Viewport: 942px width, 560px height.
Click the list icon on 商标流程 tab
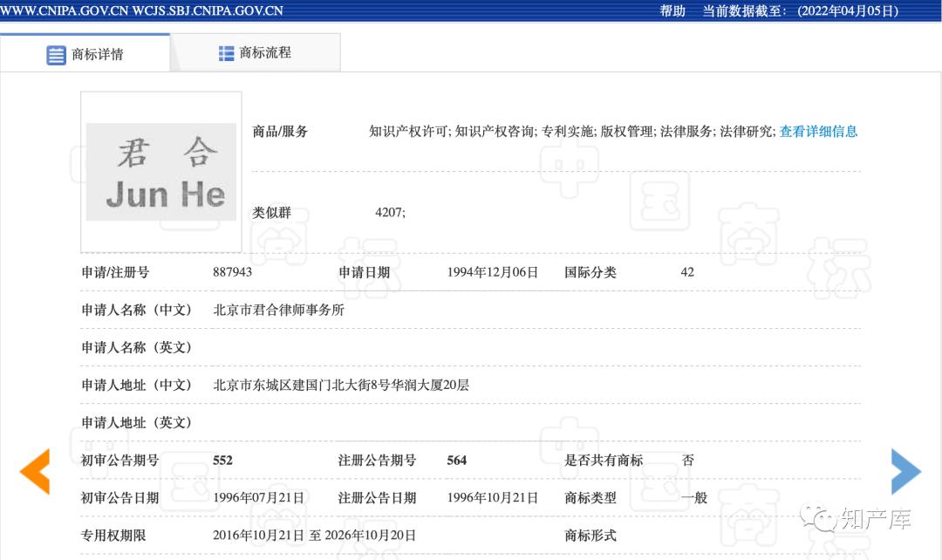click(225, 53)
